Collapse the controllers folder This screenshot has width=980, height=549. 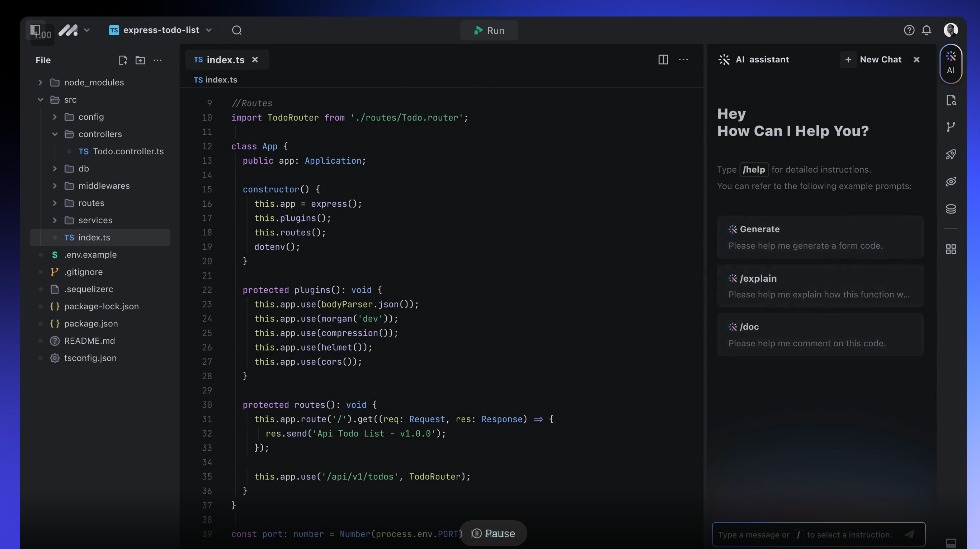tap(55, 134)
